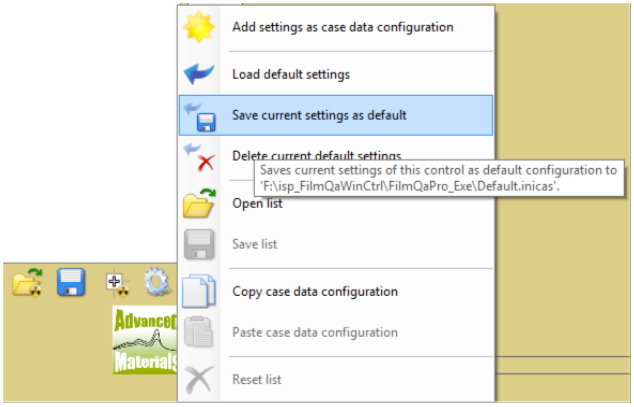634x407 pixels.
Task: Click the yellow star add-settings icon
Action: coord(199,27)
